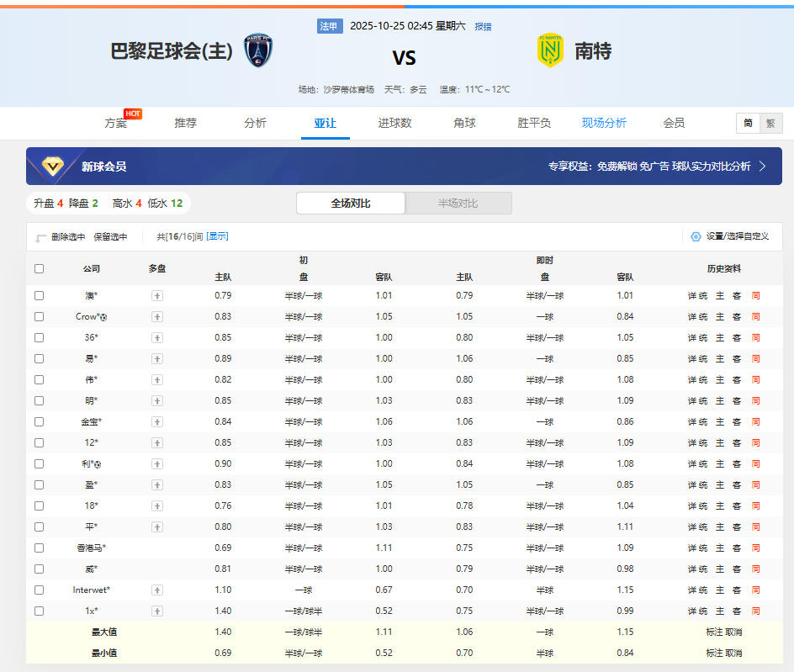The width and height of the screenshot is (794, 672).
Task: Select the checkbox for 香港马* row
Action: click(39, 548)
